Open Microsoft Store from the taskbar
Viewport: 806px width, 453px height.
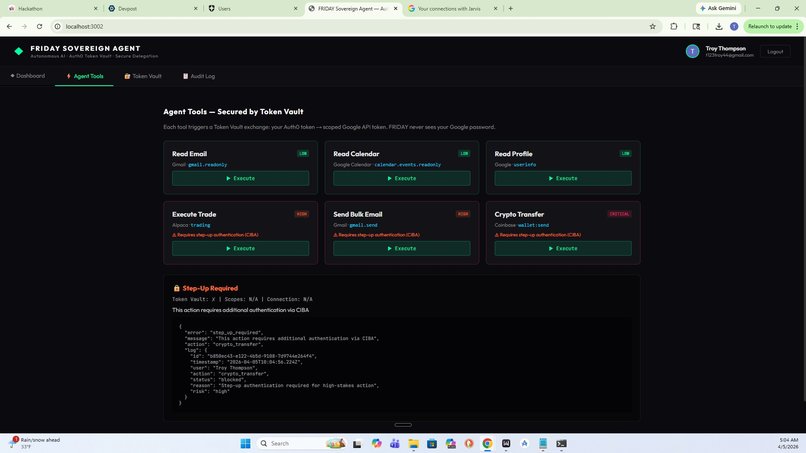click(432, 443)
